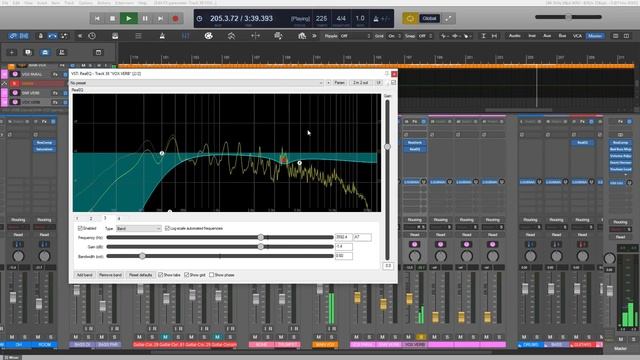Open the band Type dropdown
Image resolution: width=640 pixels, height=360 pixels.
[139, 229]
